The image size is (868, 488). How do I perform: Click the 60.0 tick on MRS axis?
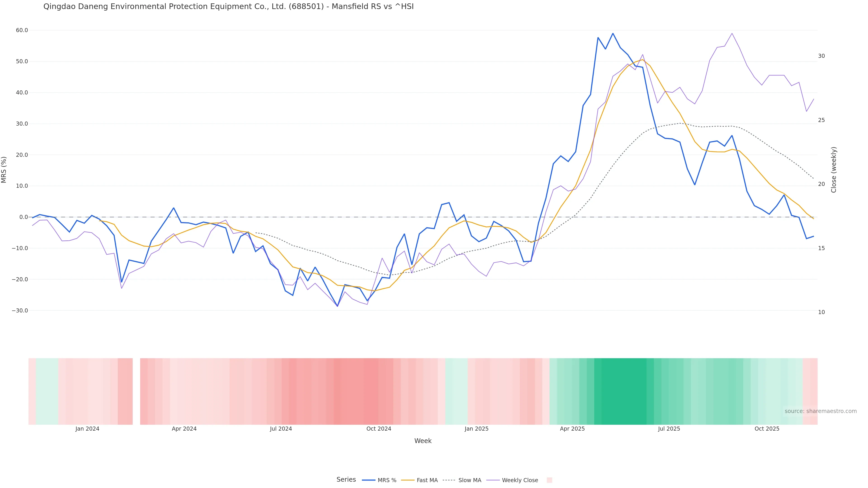22,30
